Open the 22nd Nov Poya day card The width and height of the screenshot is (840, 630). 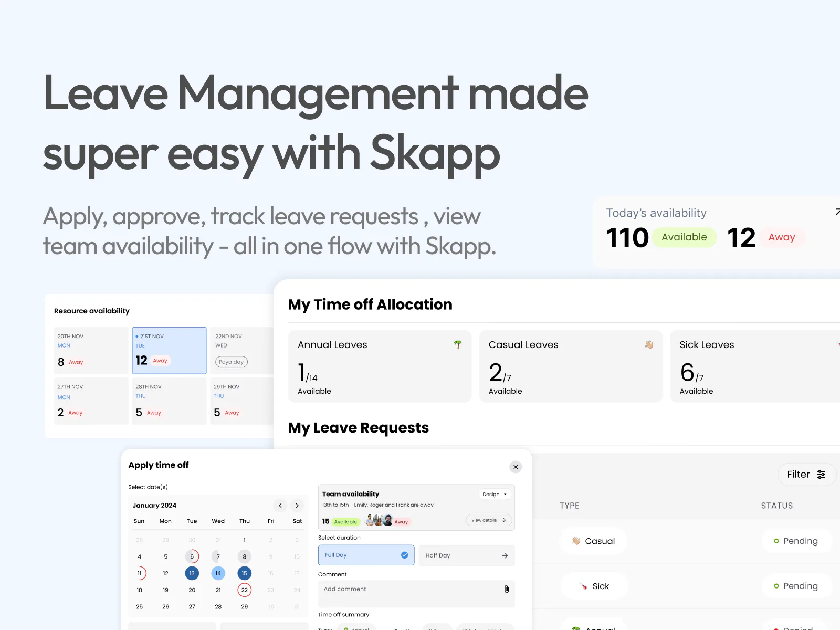(242, 351)
